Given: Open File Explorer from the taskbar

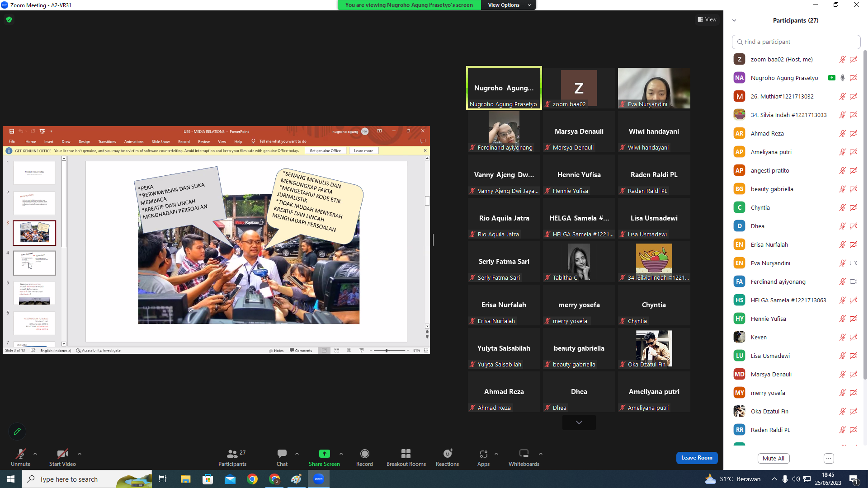Looking at the screenshot, I should (x=185, y=479).
